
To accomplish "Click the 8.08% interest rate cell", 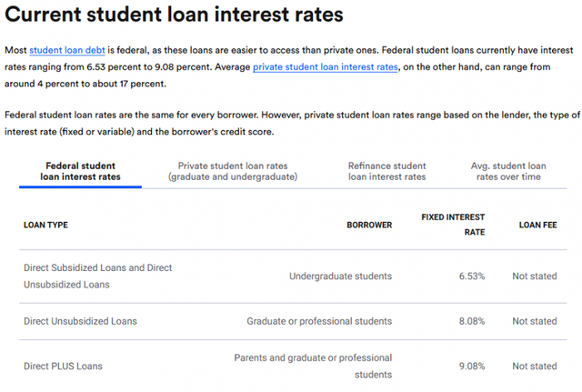I will 470,321.
